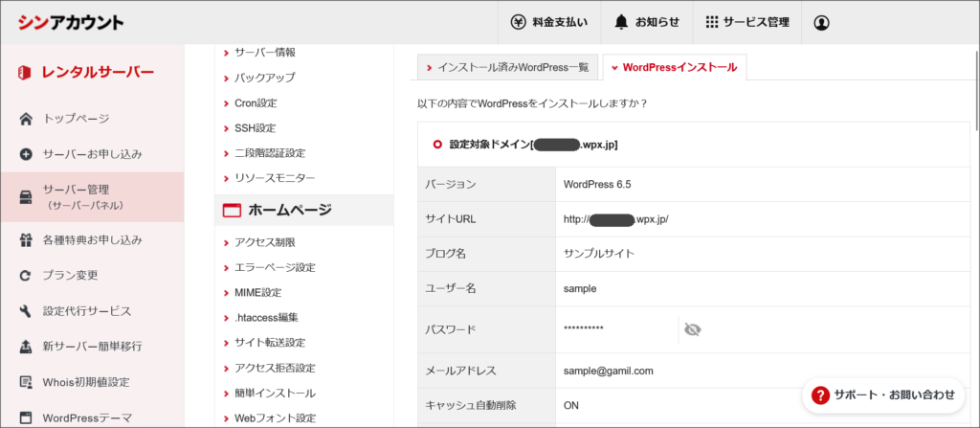
Task: Click the WordPress 6.5 version value
Action: [597, 184]
